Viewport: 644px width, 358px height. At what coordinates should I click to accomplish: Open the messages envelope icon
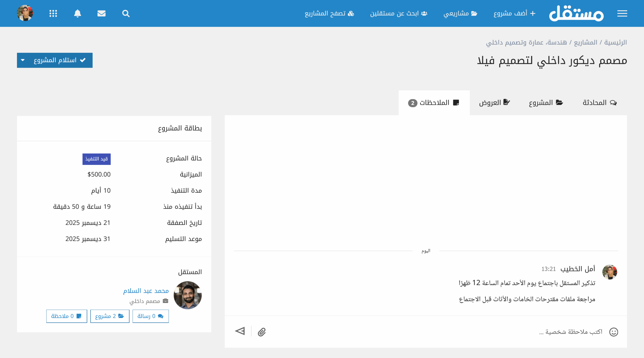(x=101, y=13)
